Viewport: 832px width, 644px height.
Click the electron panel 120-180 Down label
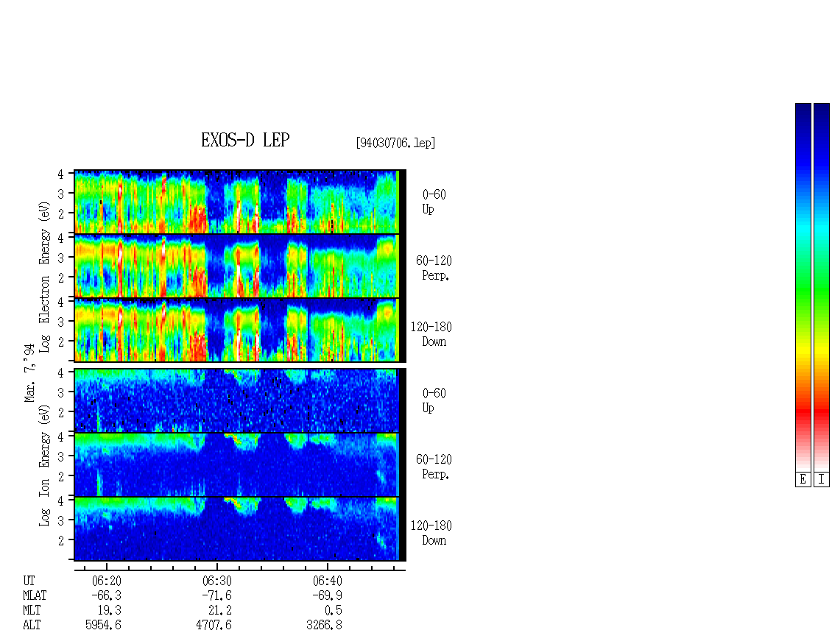[x=431, y=334]
